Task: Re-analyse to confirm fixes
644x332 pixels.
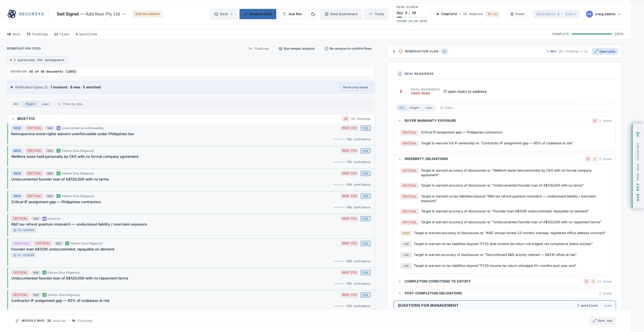Action: coord(348,49)
